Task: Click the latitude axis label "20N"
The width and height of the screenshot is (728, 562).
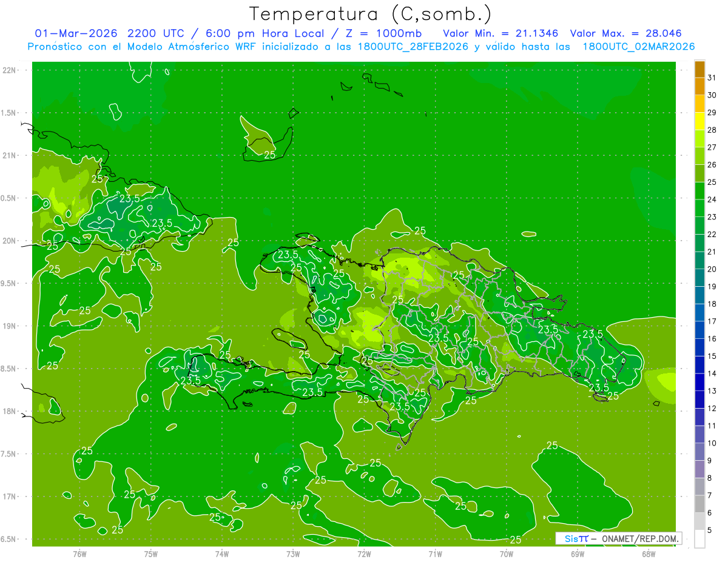Action: (10, 241)
